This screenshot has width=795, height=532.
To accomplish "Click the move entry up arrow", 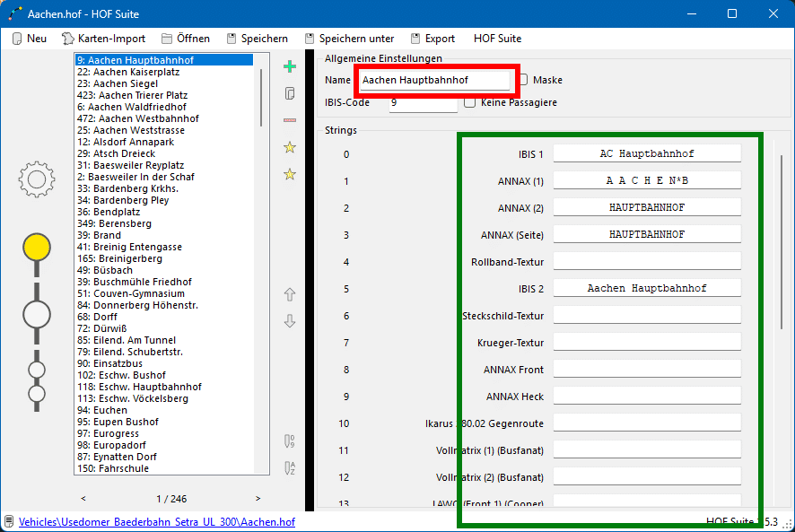I will pyautogui.click(x=289, y=294).
